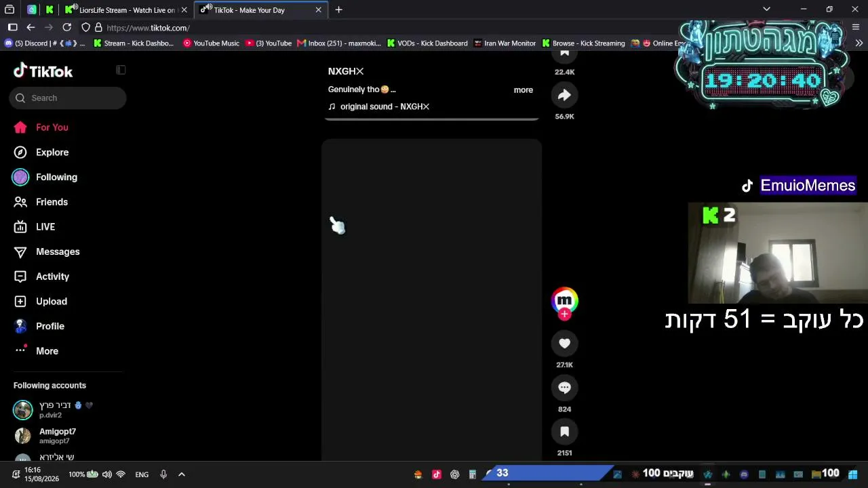
Task: Open NXGH✕ creator profile link
Action: click(x=346, y=71)
